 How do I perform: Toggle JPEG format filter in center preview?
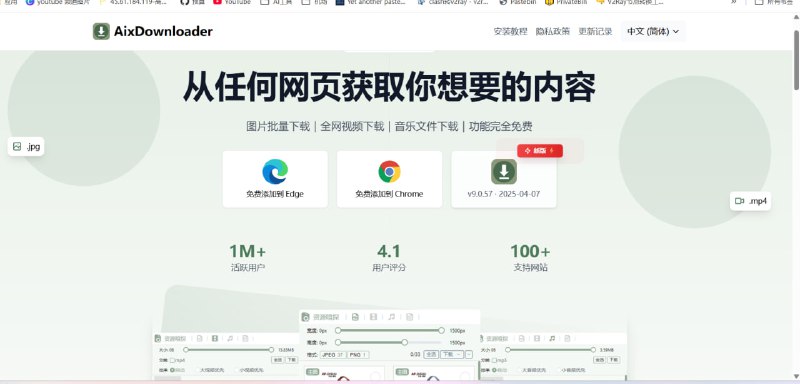pos(333,355)
